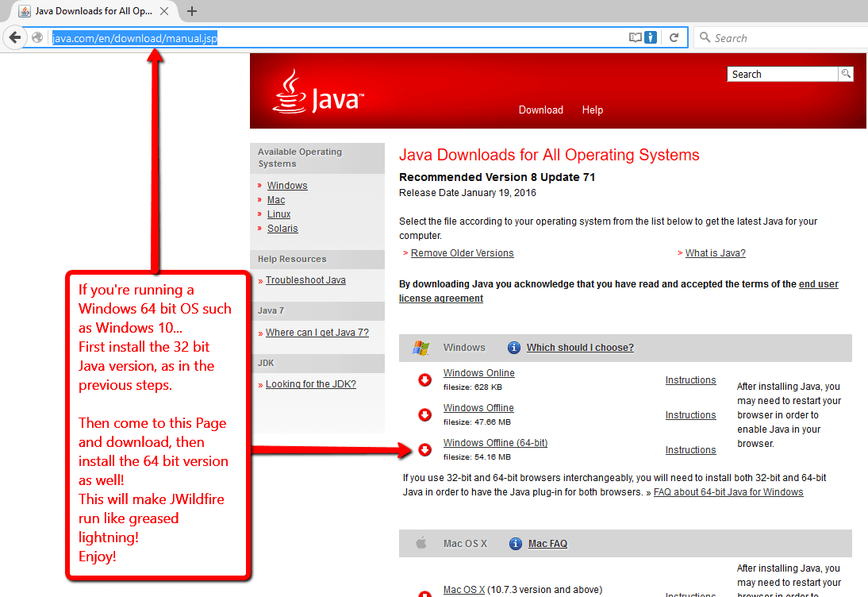Open the Linux operating system link

tap(279, 214)
